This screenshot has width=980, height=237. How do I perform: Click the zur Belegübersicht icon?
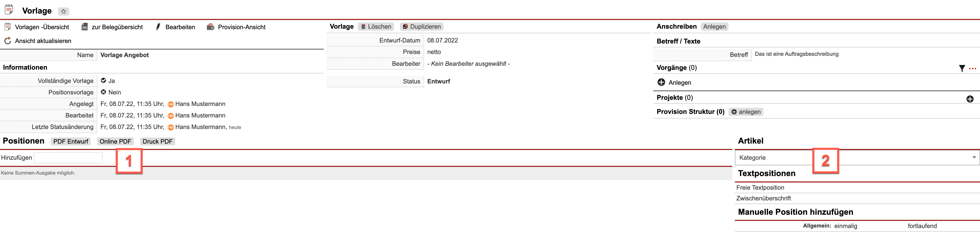(x=85, y=27)
